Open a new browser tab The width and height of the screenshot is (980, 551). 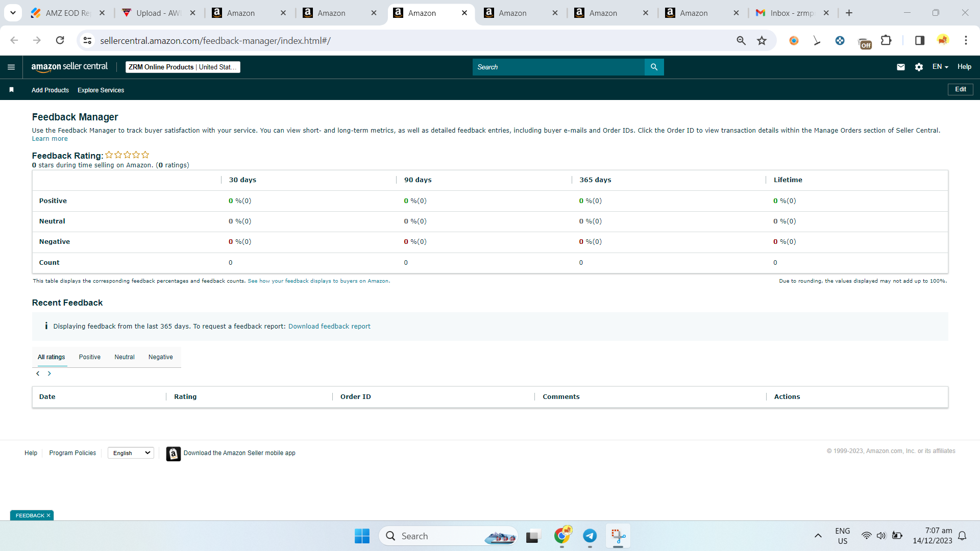point(849,13)
